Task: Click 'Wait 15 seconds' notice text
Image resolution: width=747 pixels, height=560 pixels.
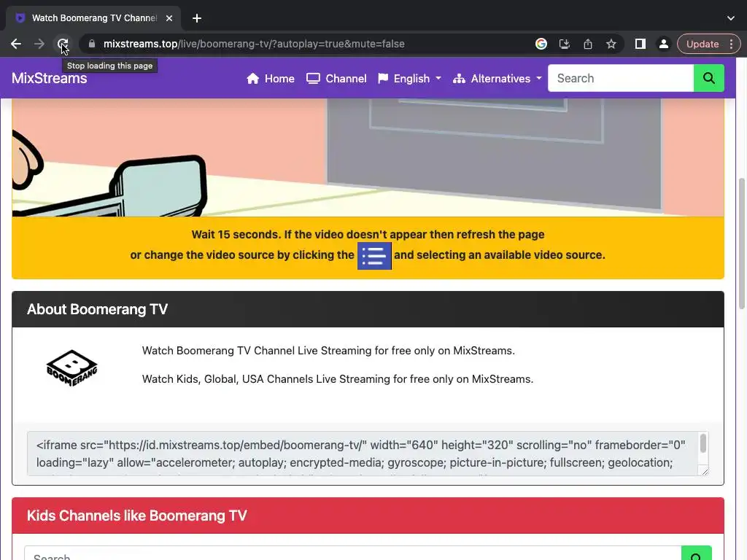Action: click(368, 234)
